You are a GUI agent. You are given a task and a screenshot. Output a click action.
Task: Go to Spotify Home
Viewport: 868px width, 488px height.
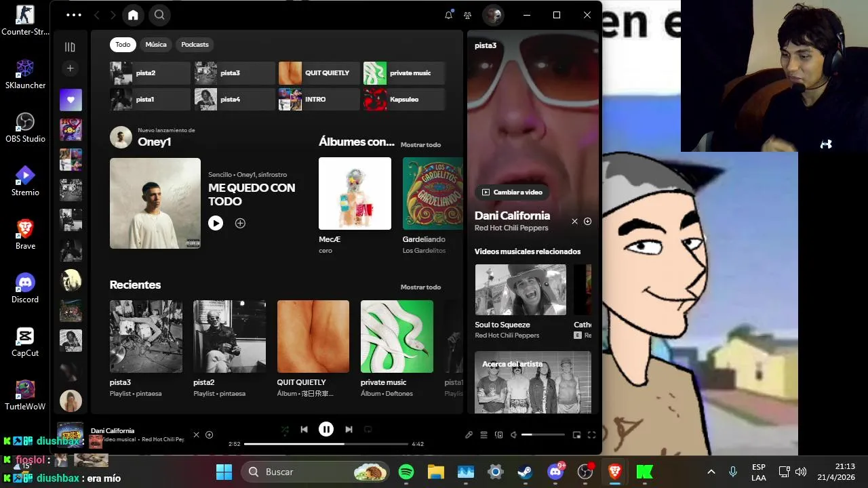(x=133, y=15)
